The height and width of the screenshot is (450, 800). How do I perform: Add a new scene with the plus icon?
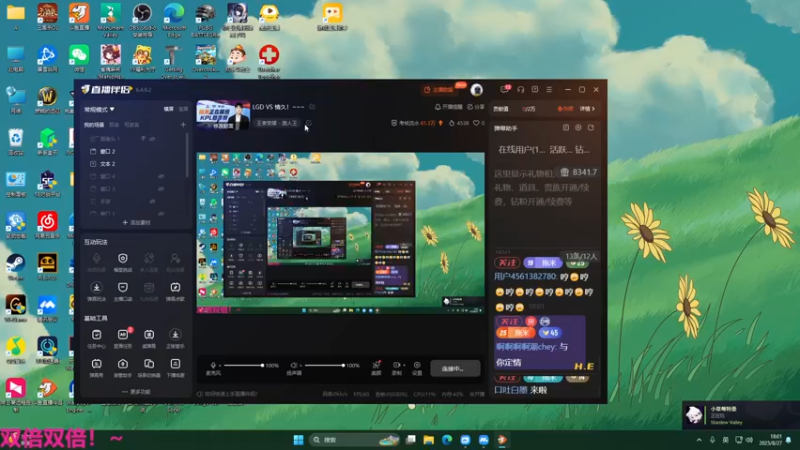(183, 124)
